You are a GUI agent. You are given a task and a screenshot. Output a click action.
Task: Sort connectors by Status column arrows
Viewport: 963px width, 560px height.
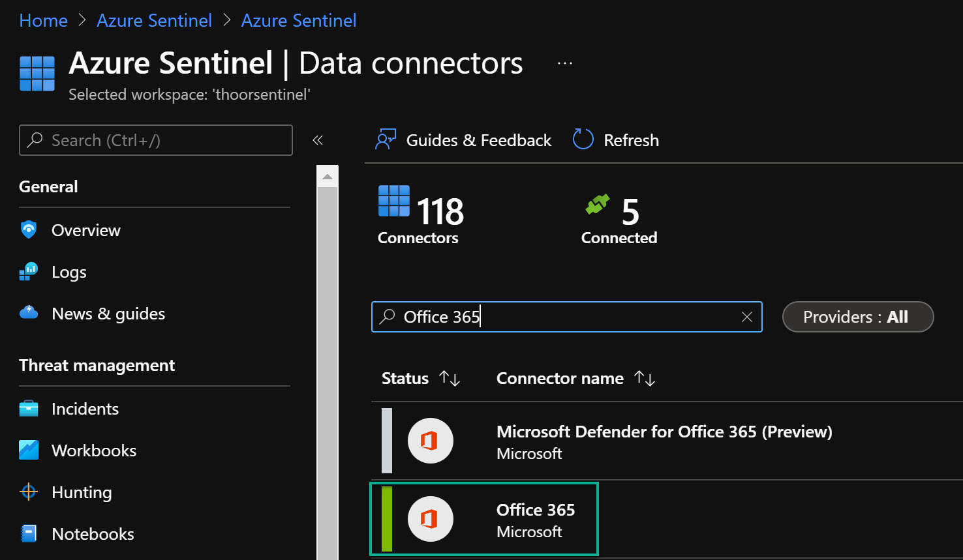click(450, 378)
